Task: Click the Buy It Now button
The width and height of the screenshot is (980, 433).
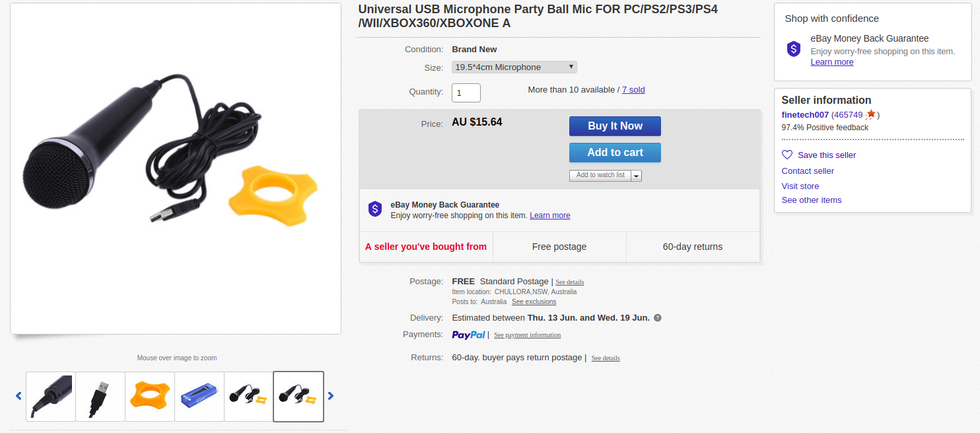Action: coord(615,126)
